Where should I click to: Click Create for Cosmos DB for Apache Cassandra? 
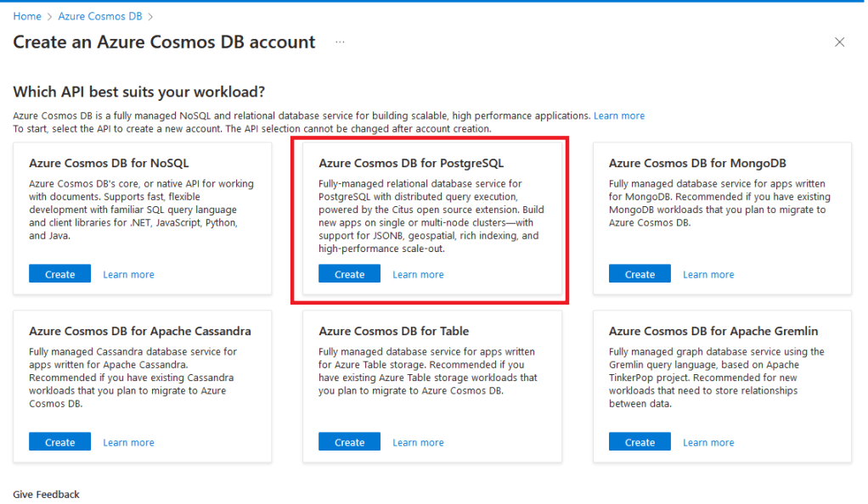click(x=59, y=442)
